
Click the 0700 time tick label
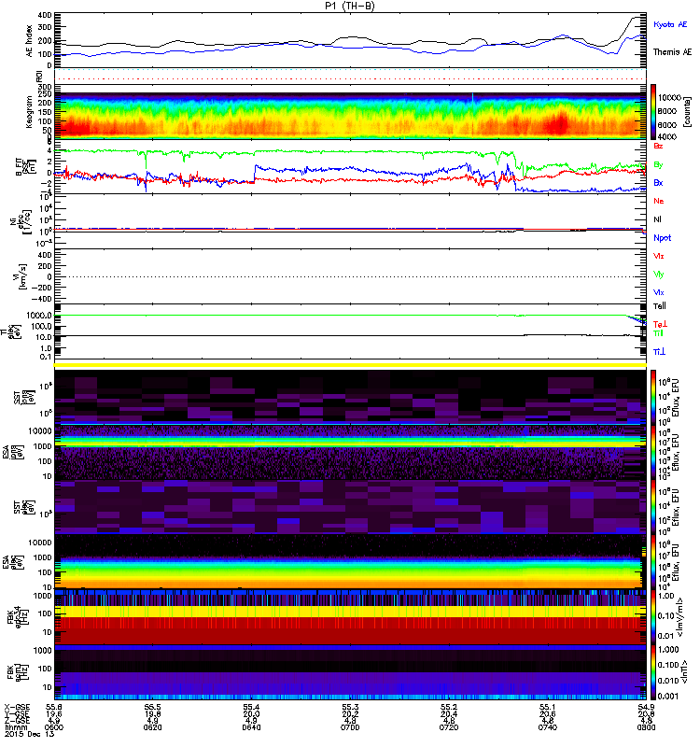pyautogui.click(x=350, y=727)
